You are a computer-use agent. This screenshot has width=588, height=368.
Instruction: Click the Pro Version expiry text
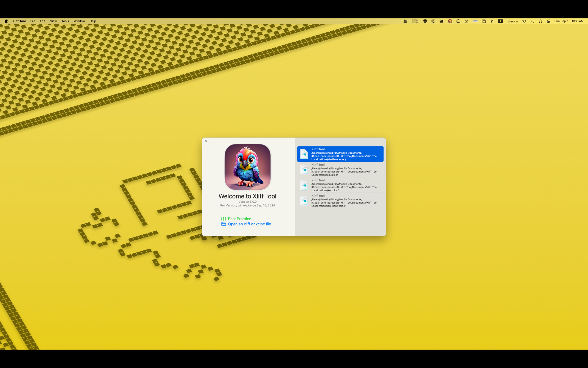point(247,205)
